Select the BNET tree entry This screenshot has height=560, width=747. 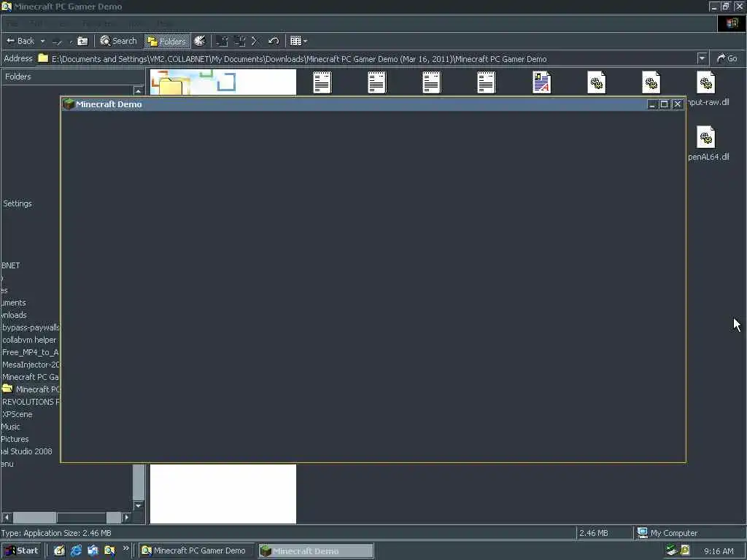pos(10,265)
